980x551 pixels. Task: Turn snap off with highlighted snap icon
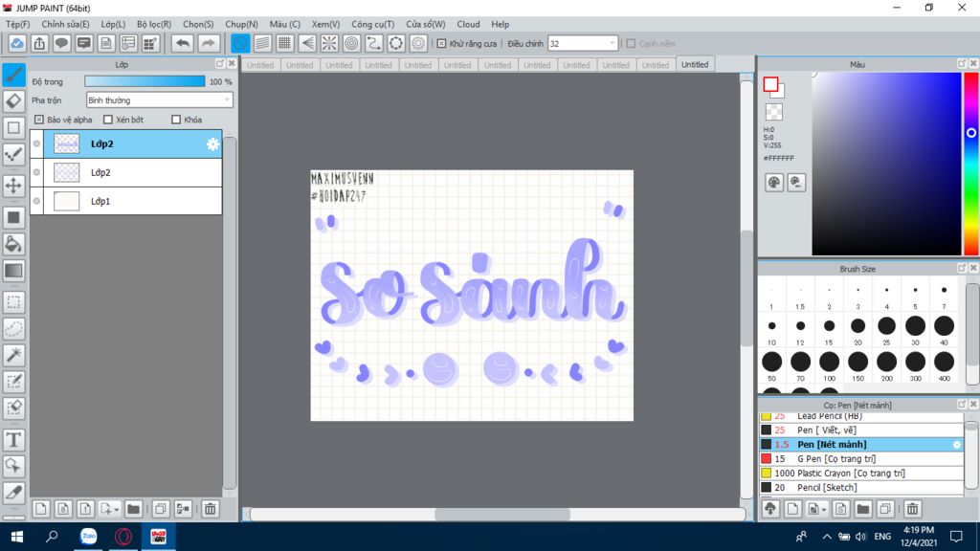[x=240, y=43]
